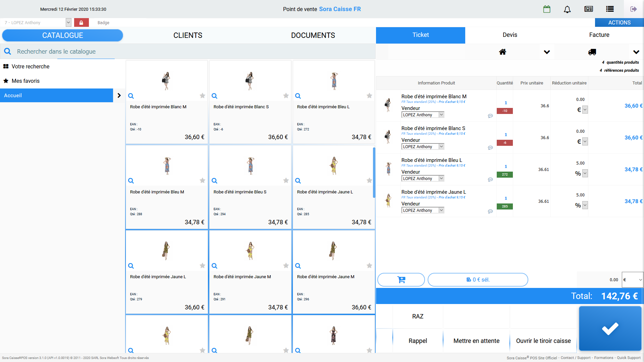Expand the Accueil category arrow
Viewport: 644px width, 362px height.
(x=119, y=96)
